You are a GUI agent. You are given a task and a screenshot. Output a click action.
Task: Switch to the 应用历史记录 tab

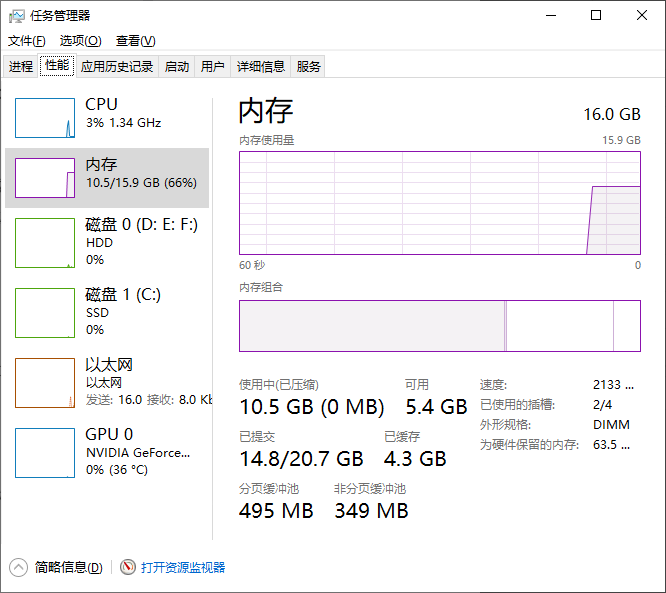coord(117,67)
